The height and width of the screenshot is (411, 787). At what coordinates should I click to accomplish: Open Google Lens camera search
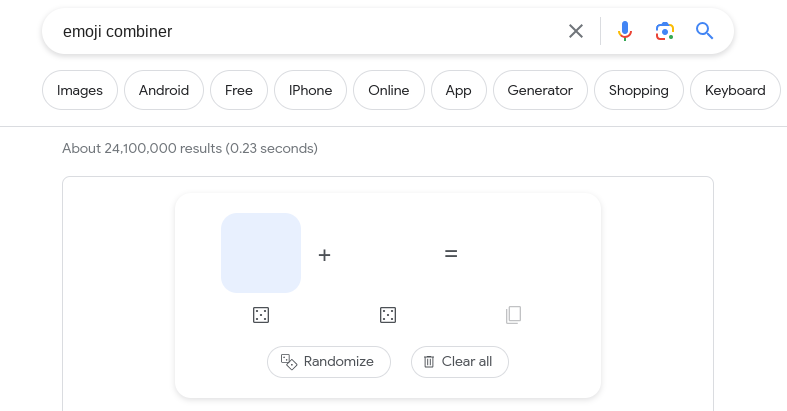(x=665, y=31)
